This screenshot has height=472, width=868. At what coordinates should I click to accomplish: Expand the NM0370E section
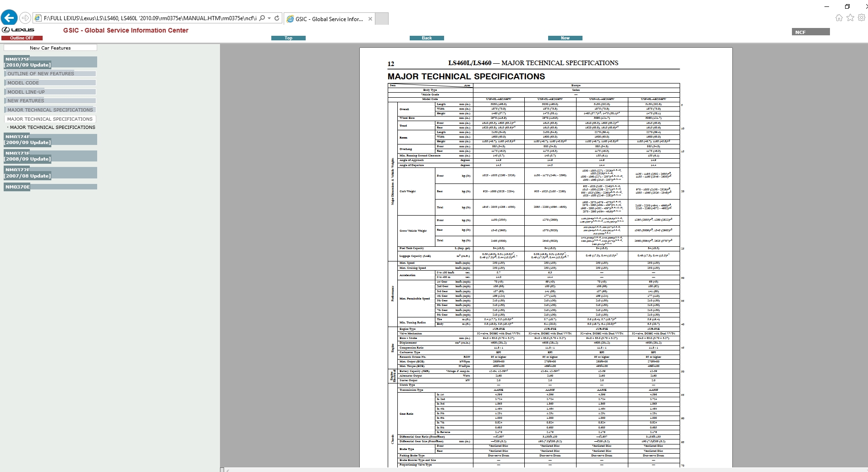50,187
